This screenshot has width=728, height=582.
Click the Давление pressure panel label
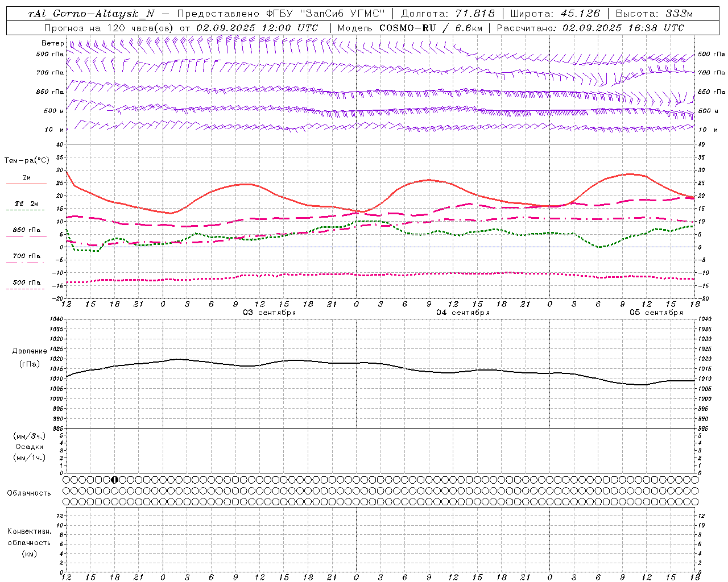[x=30, y=351]
